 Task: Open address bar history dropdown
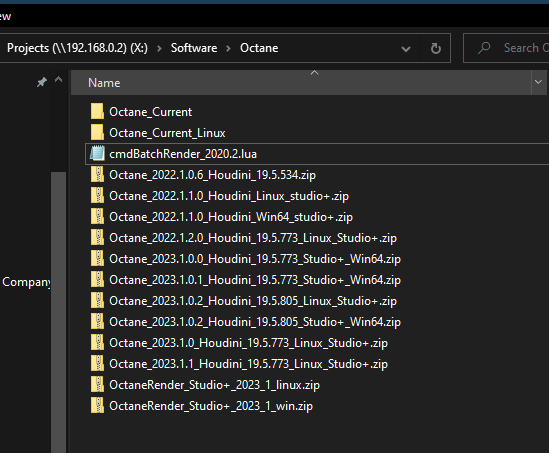tap(406, 49)
